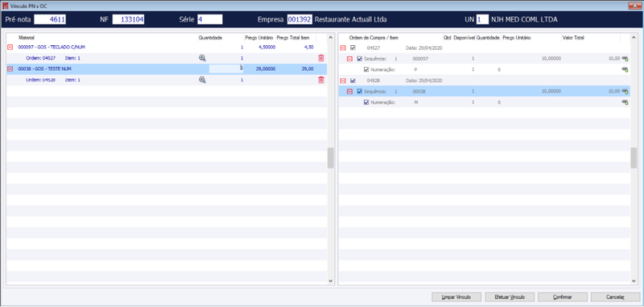
Task: Click link icon on Sequência 00038 row
Action: (x=625, y=91)
